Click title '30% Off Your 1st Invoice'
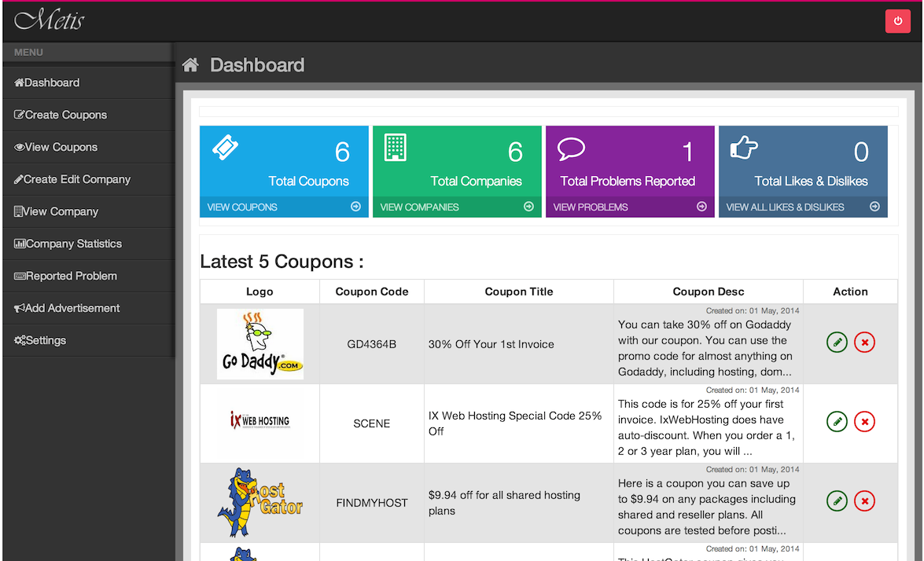The height and width of the screenshot is (561, 924). (491, 344)
